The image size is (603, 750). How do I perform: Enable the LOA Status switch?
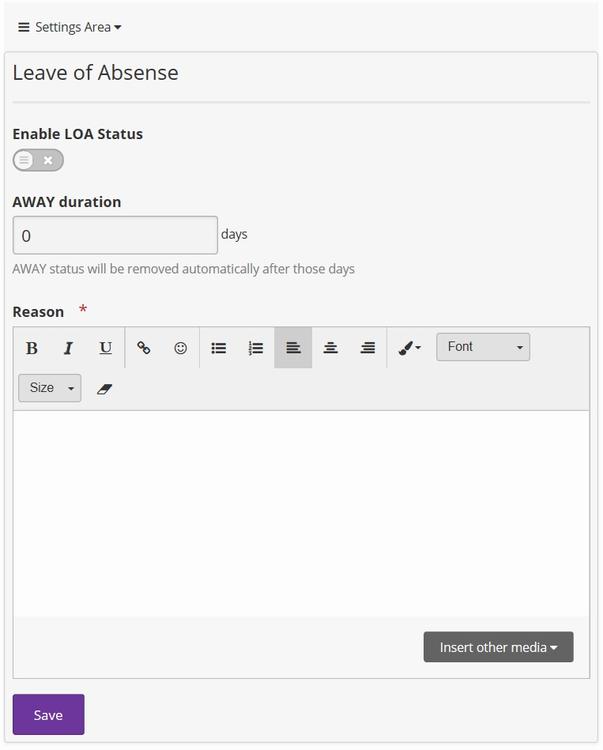(x=38, y=160)
